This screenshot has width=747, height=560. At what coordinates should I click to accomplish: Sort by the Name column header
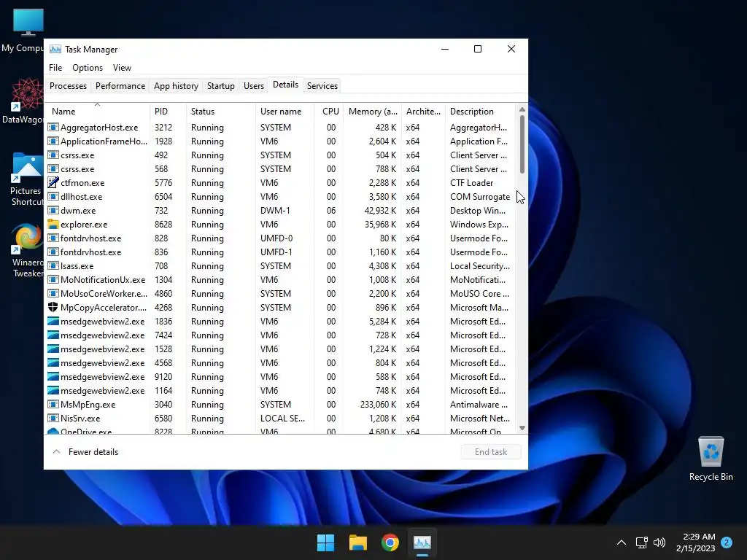click(x=97, y=112)
